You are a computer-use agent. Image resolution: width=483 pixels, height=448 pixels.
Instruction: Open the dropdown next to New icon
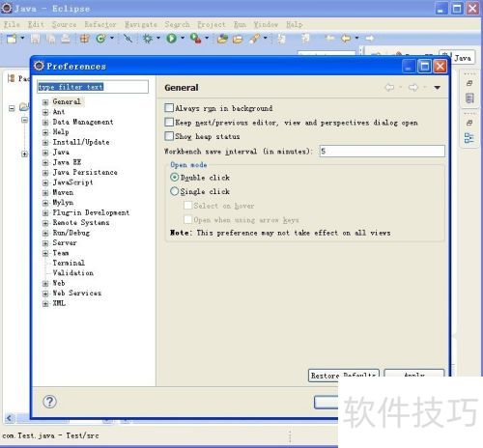point(22,39)
